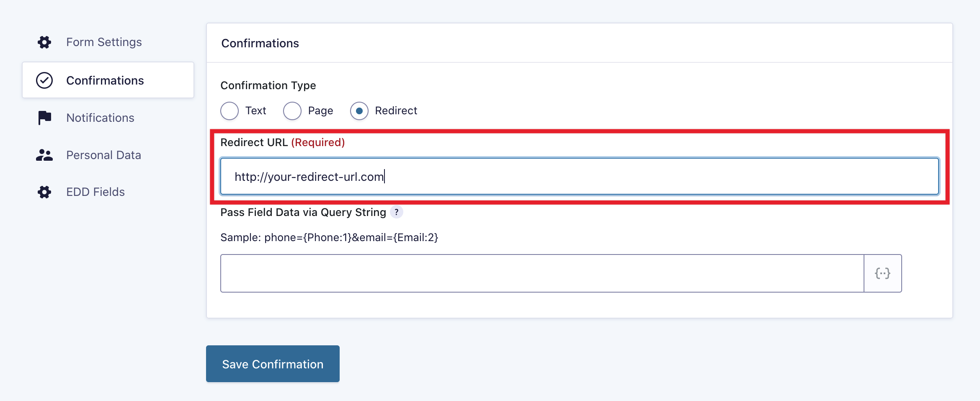980x401 pixels.
Task: Click the Notifications flag icon
Action: click(44, 118)
